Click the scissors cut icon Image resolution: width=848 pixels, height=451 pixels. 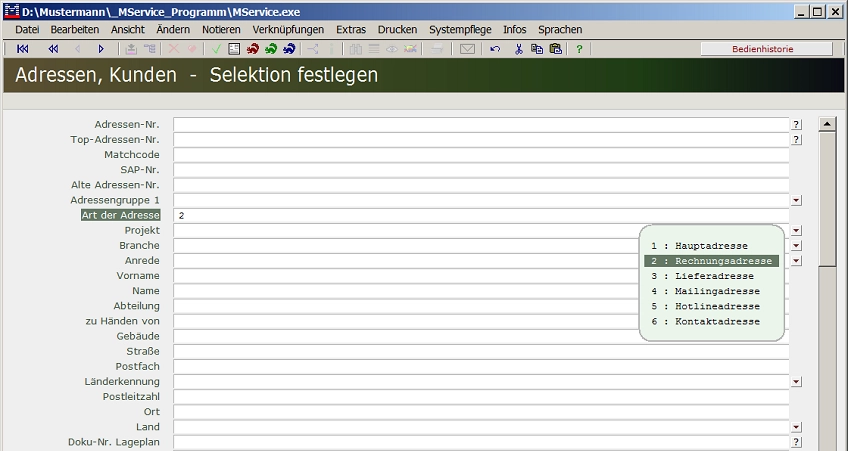click(x=519, y=49)
